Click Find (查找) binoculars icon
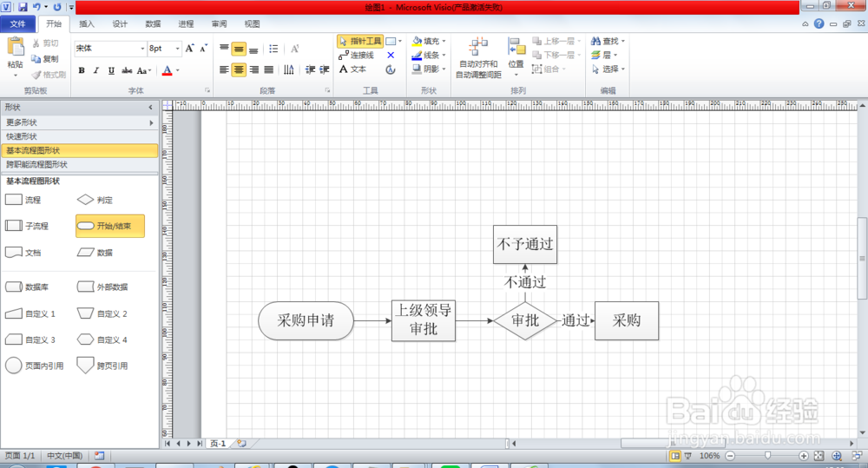Viewport: 868px width, 468px height. pos(595,41)
